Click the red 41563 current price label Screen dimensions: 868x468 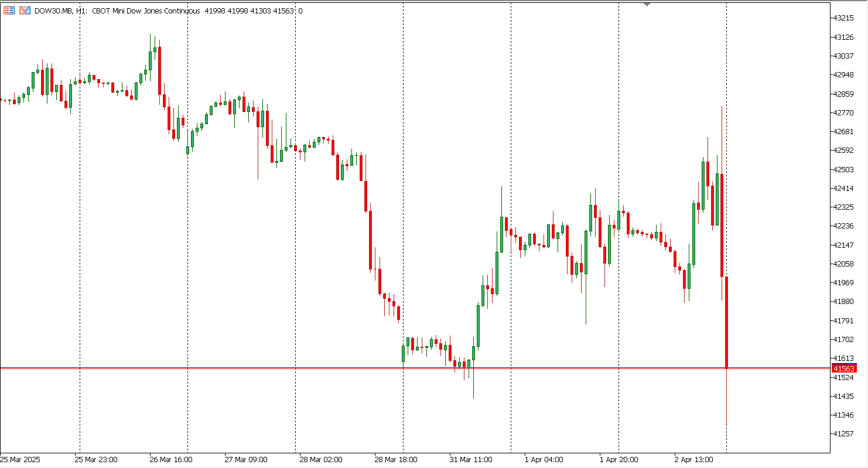coord(844,368)
